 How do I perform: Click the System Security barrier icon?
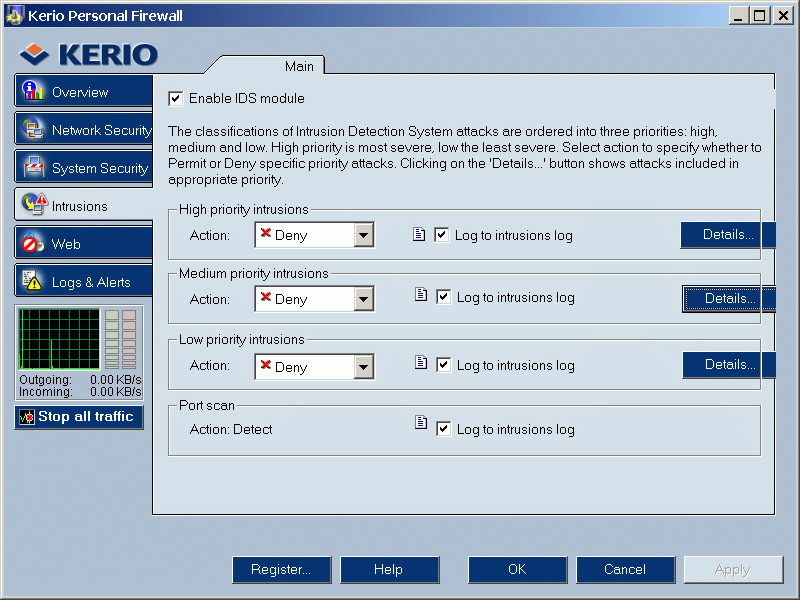click(x=34, y=167)
